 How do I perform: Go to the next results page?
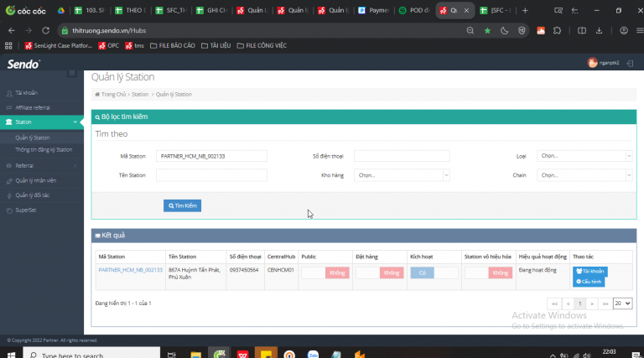(592, 304)
